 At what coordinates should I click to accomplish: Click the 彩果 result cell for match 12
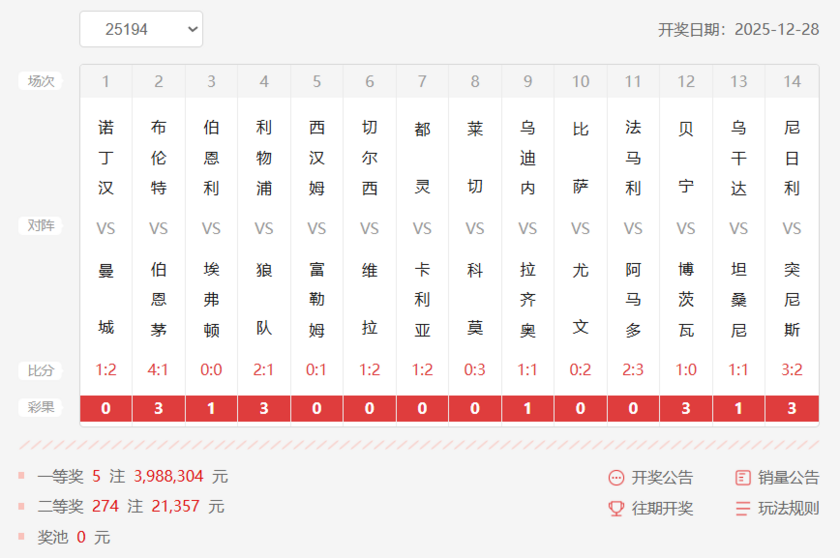(x=686, y=409)
